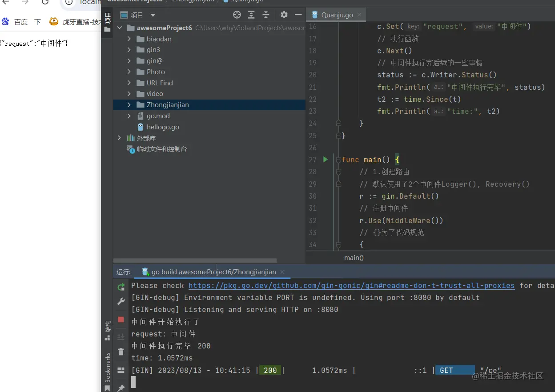Open run configuration wrench settings

coord(121,302)
